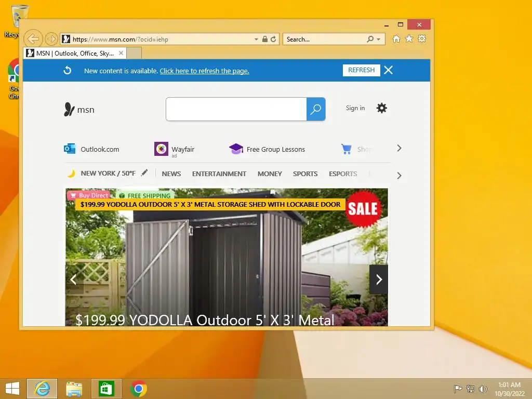Click Internet Explorer taskbar icon
This screenshot has width=532, height=399.
42,389
